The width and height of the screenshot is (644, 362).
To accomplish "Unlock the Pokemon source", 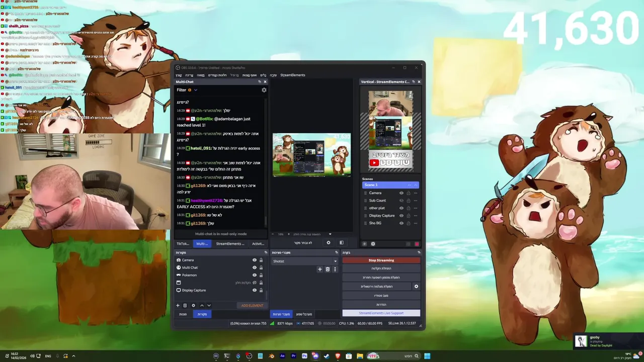I will [x=261, y=275].
